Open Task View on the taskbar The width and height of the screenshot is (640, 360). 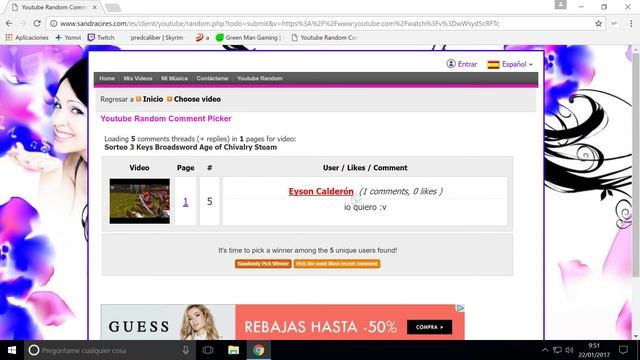click(208, 350)
